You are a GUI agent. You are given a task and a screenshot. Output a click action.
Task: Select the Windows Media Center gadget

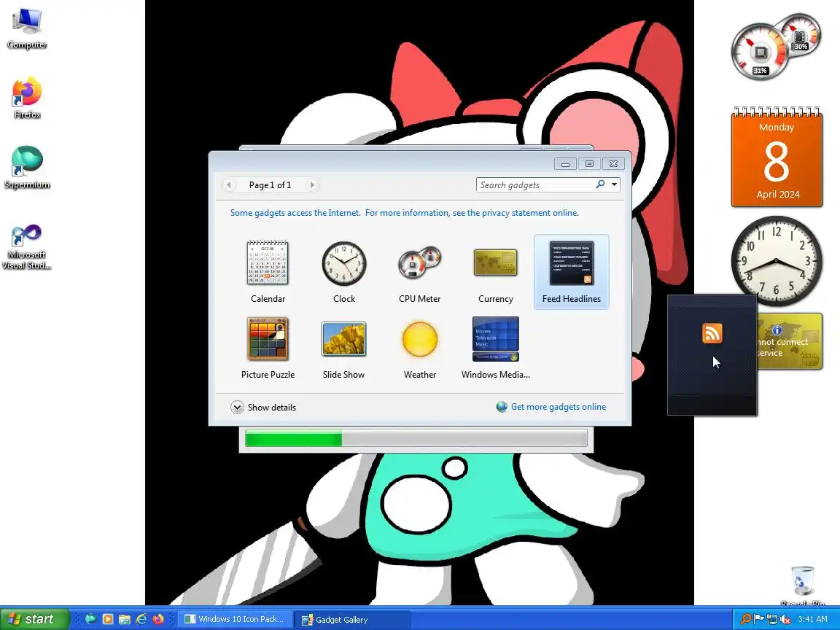click(496, 347)
